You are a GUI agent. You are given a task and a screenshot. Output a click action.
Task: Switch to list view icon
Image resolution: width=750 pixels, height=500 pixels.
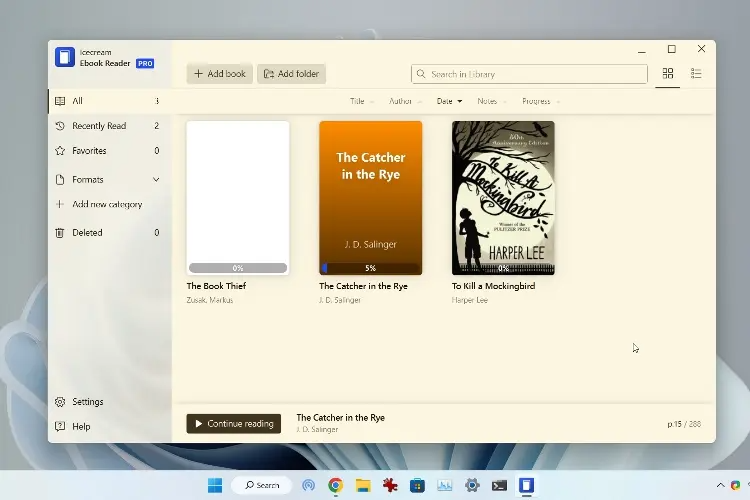(x=696, y=73)
